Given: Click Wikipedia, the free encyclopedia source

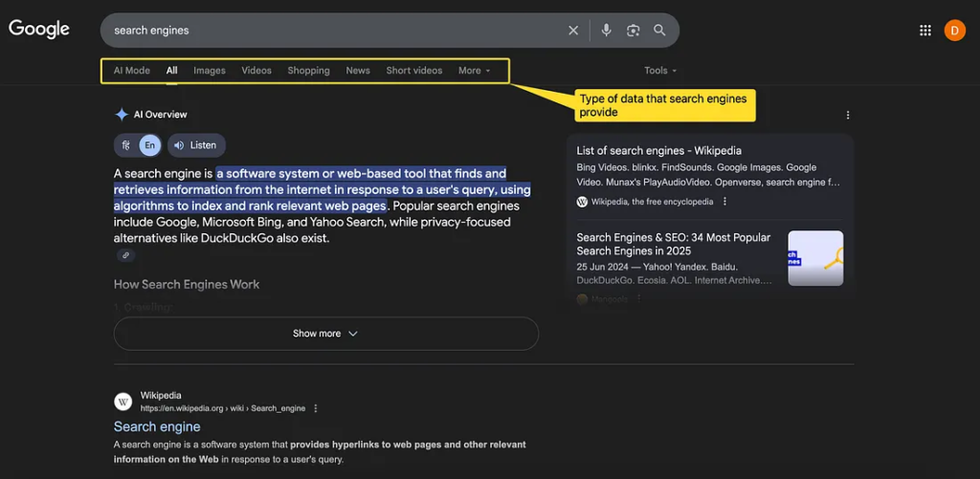Looking at the screenshot, I should (652, 202).
